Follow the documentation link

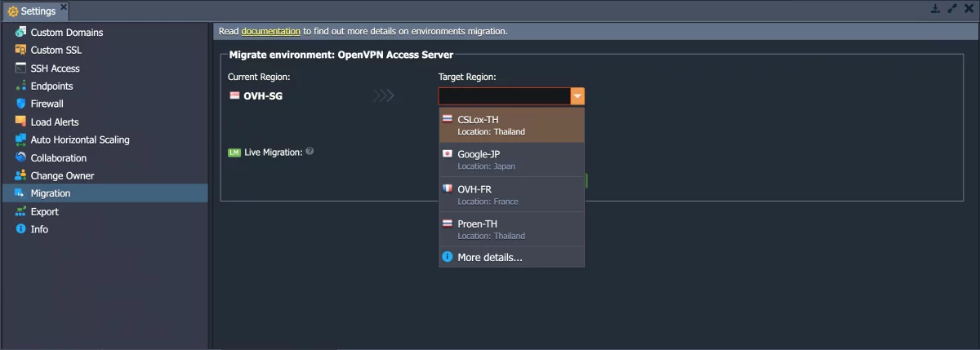point(270,32)
